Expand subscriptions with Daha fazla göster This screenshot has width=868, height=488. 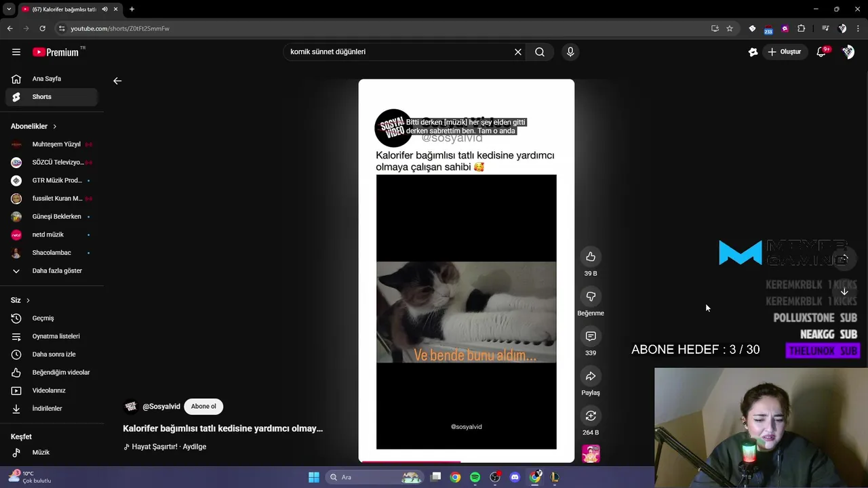tap(52, 270)
